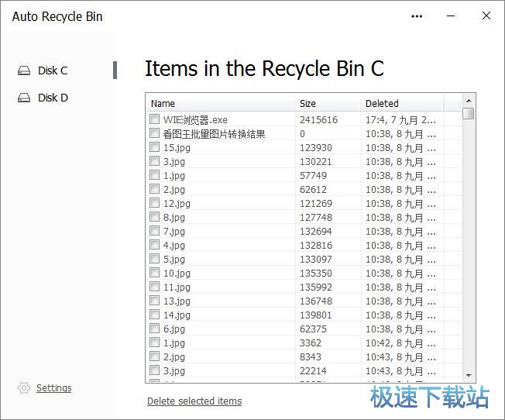Enable checkbox for 13.jpg

click(x=155, y=301)
